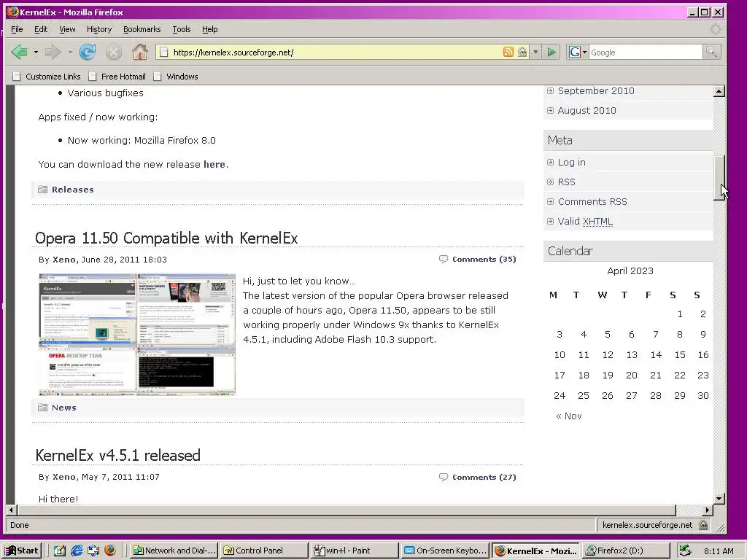The height and width of the screenshot is (560, 747).
Task: Switch to On-Screen Keyboard taskbar window
Action: 445,551
